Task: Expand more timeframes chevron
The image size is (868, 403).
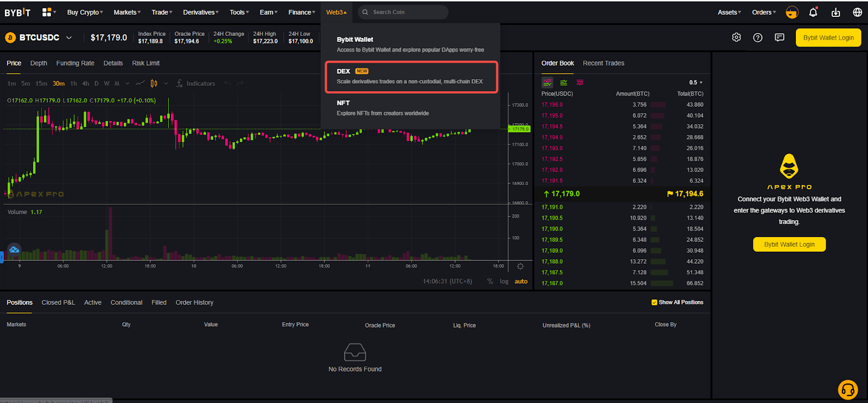Action: [127, 84]
